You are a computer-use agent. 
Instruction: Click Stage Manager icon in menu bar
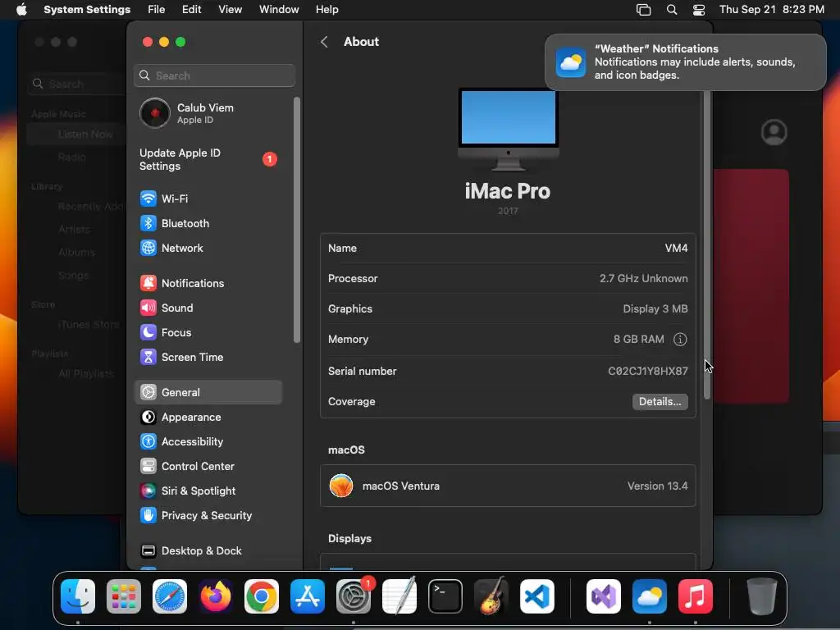[643, 10]
